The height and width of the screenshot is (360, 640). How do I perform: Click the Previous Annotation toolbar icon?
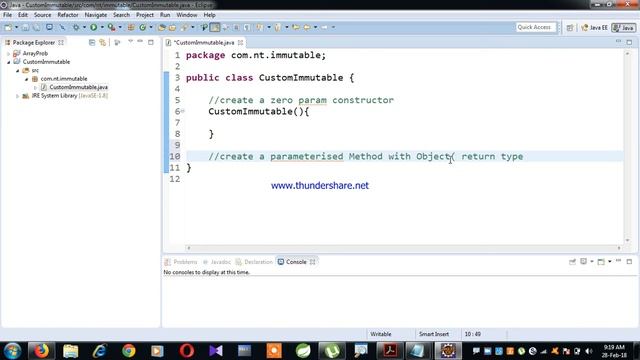tap(278, 27)
